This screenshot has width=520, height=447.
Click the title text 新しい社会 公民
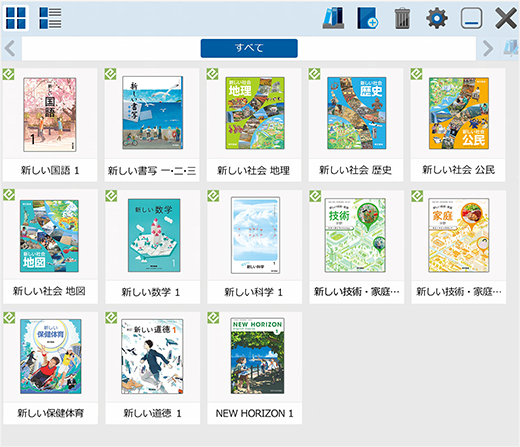(x=458, y=170)
